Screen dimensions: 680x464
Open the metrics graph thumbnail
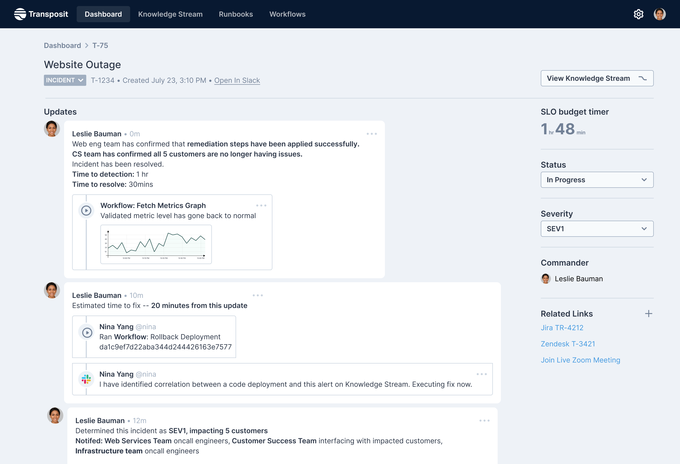pos(155,245)
